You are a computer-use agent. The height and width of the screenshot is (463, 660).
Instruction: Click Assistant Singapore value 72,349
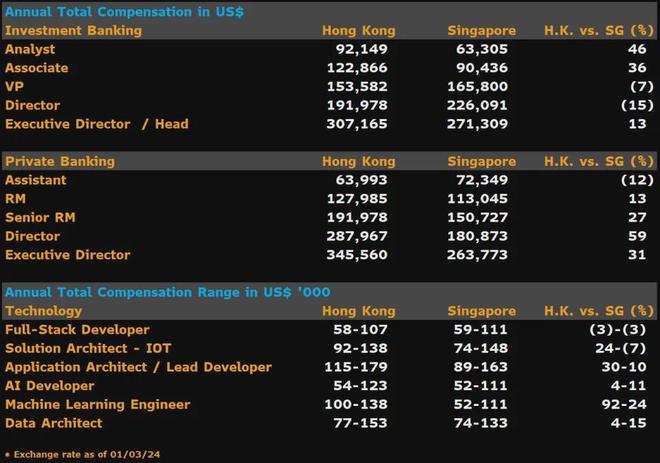tap(482, 180)
